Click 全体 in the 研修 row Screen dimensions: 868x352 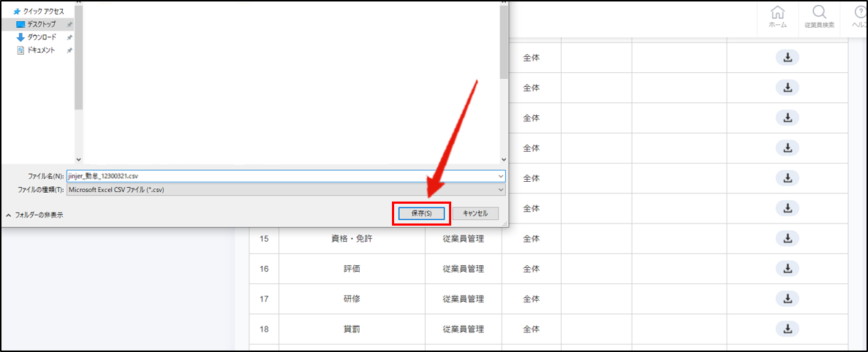(x=531, y=299)
